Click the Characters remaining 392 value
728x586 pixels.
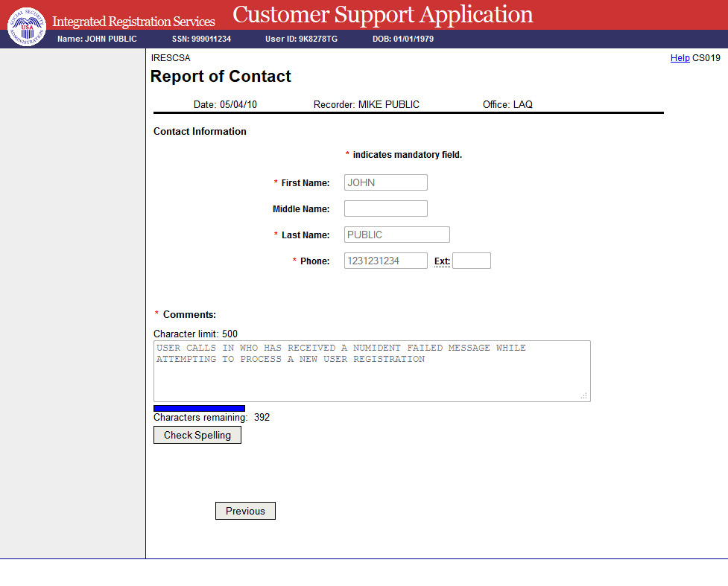pos(262,417)
